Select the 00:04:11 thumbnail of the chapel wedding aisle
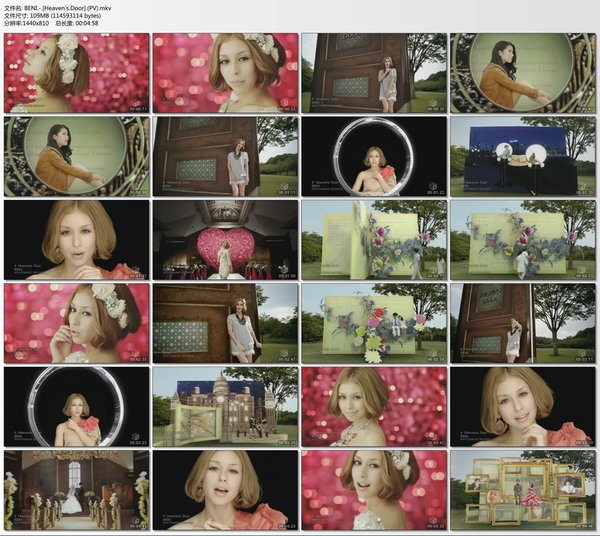 point(77,490)
